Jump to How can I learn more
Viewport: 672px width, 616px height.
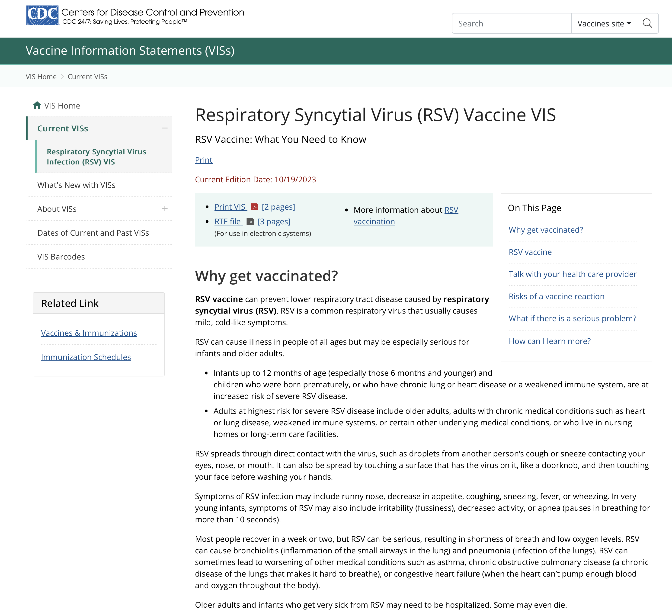click(x=549, y=341)
